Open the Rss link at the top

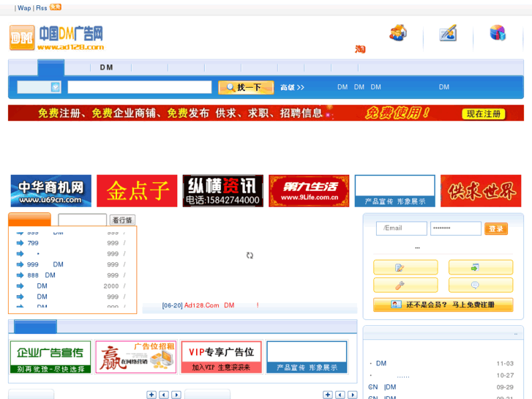(42, 8)
